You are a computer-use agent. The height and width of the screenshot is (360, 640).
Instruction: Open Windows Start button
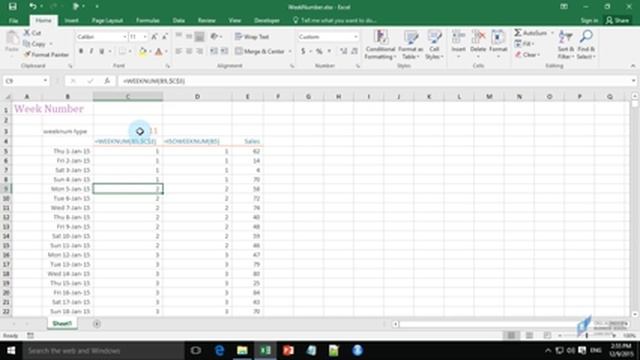coord(11,351)
